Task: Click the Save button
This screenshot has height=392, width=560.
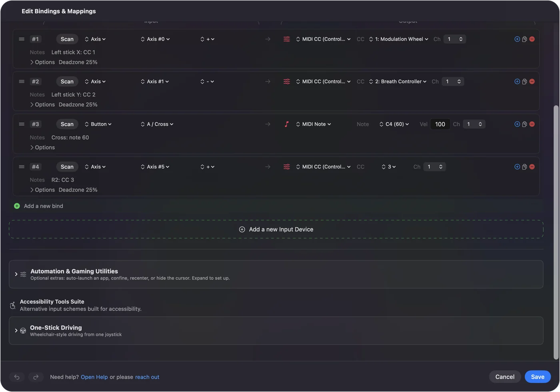Action: pyautogui.click(x=538, y=377)
